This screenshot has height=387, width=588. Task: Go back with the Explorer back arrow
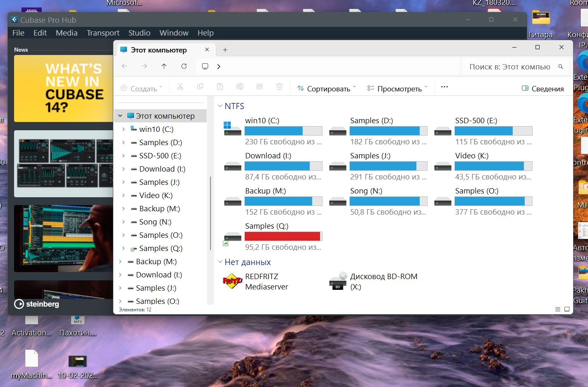[x=124, y=66]
